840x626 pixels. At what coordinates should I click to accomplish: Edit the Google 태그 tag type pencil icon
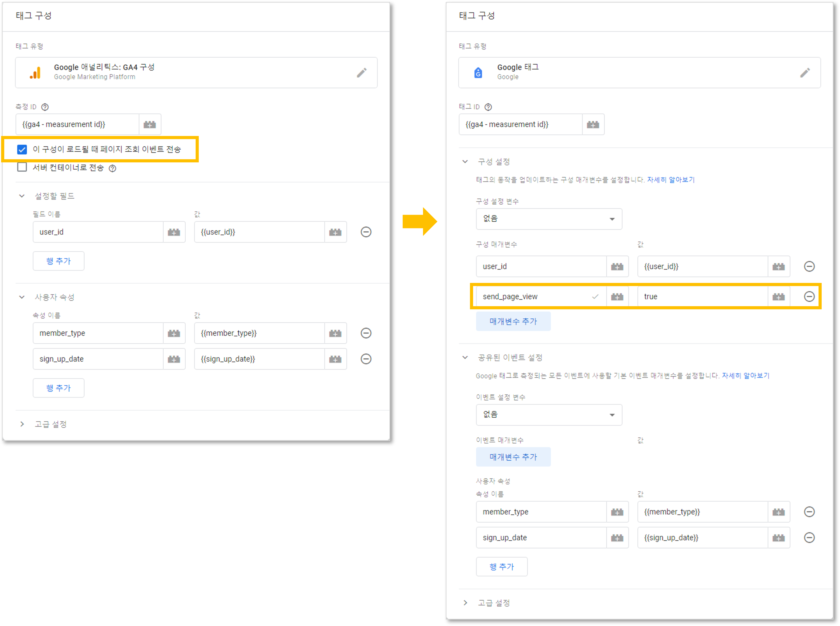tap(805, 72)
